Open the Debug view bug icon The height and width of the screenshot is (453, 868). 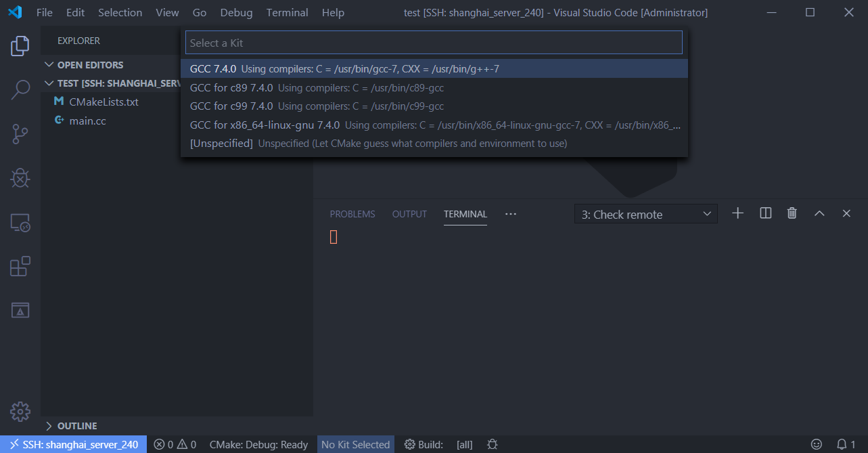(x=20, y=178)
